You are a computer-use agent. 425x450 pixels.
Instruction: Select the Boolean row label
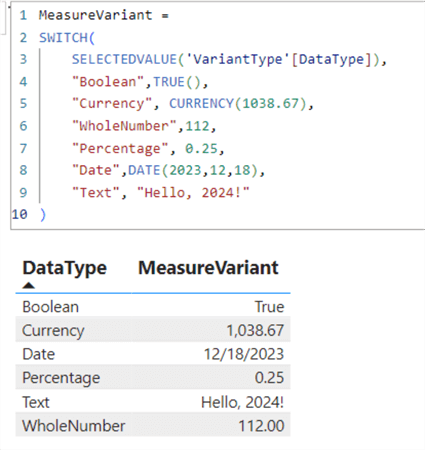(x=51, y=307)
